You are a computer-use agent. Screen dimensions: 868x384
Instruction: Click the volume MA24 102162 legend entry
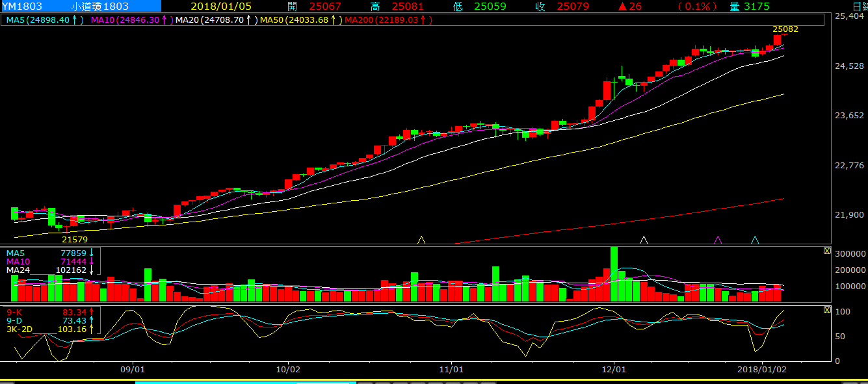tap(50, 270)
